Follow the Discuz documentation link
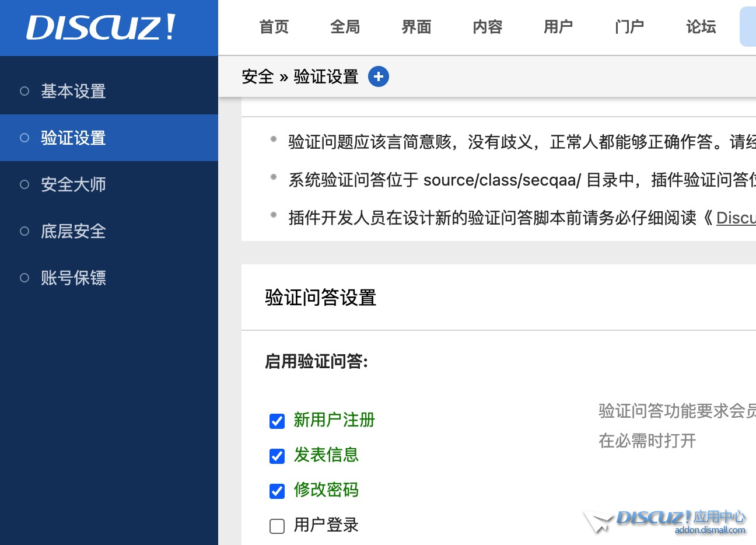This screenshot has width=756, height=545. [736, 218]
